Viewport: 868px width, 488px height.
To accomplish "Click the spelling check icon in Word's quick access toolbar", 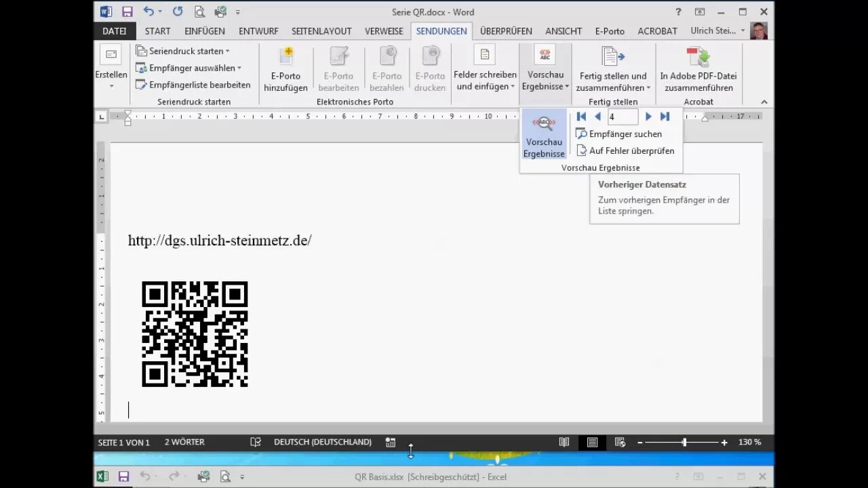I will pos(220,12).
